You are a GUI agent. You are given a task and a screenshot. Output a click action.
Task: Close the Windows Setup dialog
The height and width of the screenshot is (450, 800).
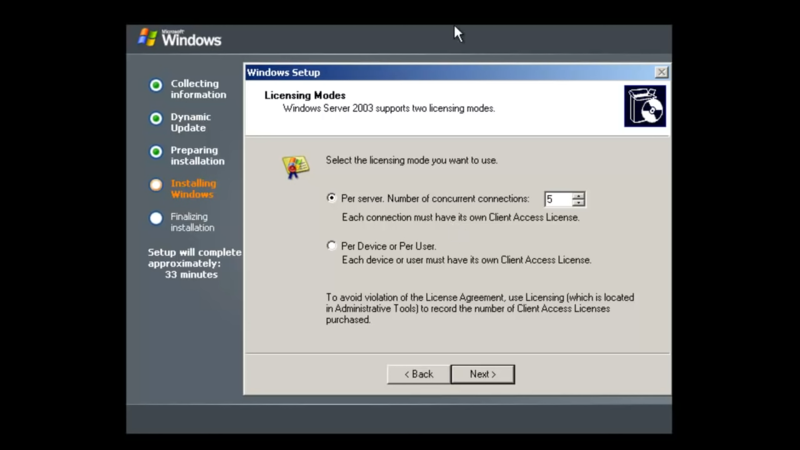click(x=661, y=72)
